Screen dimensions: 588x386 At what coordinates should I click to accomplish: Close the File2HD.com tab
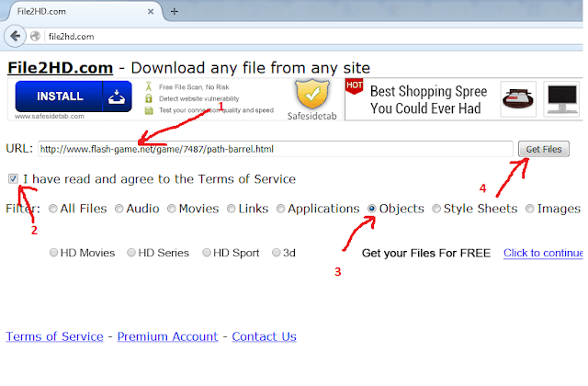[x=151, y=12]
